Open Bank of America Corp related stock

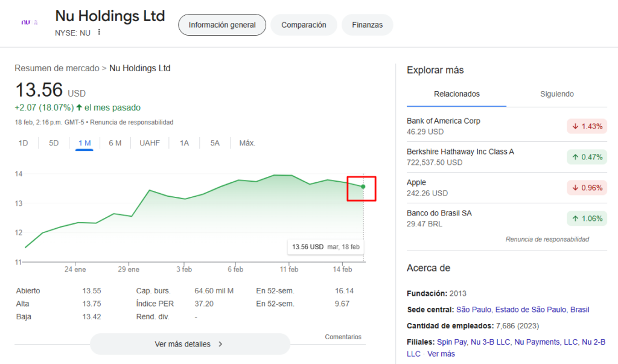pos(506,126)
